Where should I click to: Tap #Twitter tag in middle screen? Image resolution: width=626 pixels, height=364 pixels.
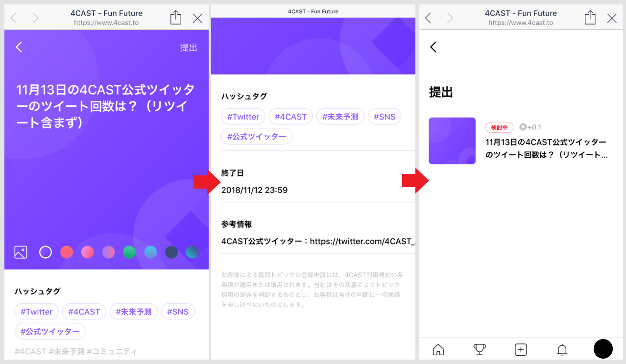click(x=243, y=117)
